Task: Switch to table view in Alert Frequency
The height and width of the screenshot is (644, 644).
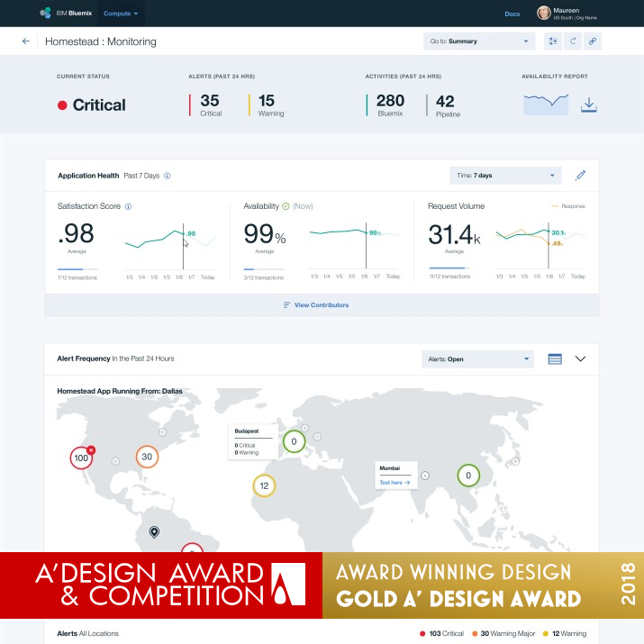Action: point(555,358)
